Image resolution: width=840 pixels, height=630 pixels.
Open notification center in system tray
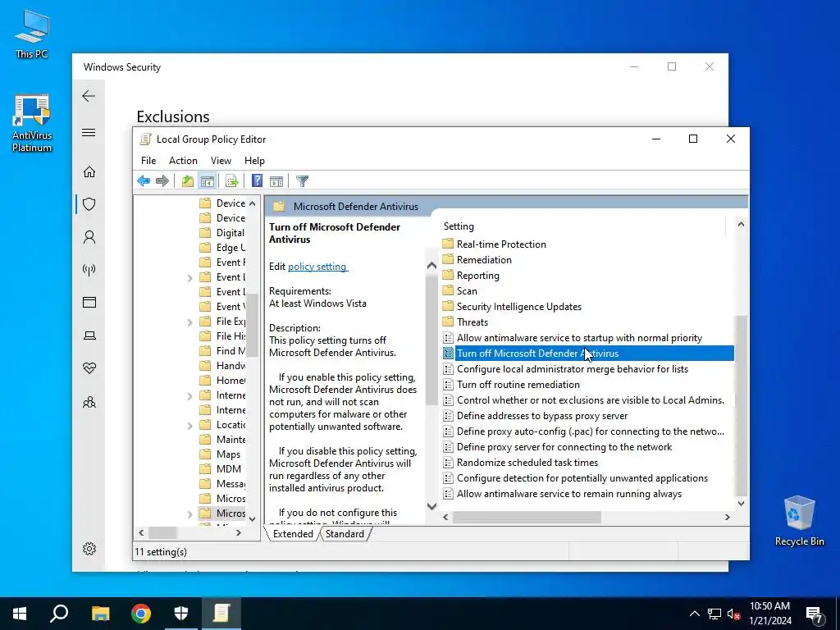815,614
